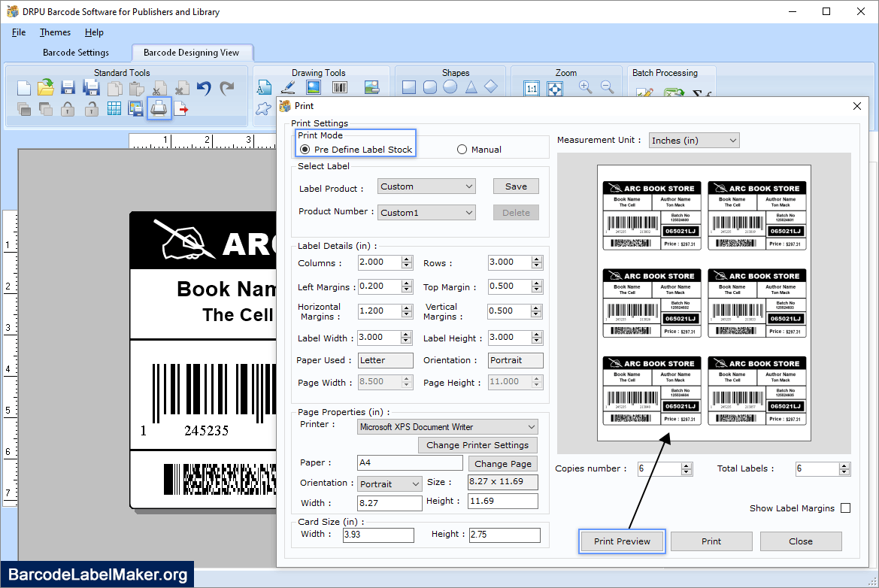
Task: Switch to the Barcode Settings tab
Action: (x=76, y=53)
